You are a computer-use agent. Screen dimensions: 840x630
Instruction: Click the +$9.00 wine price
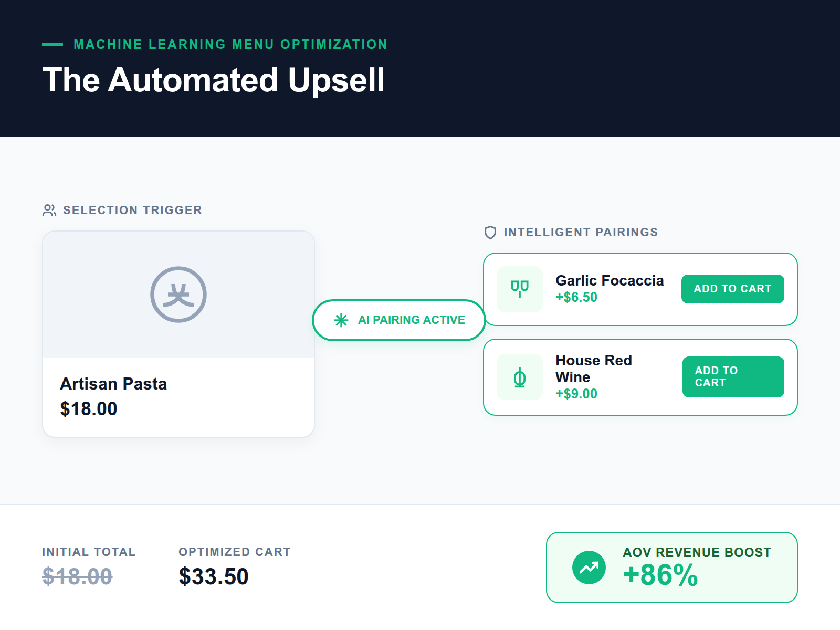576,394
